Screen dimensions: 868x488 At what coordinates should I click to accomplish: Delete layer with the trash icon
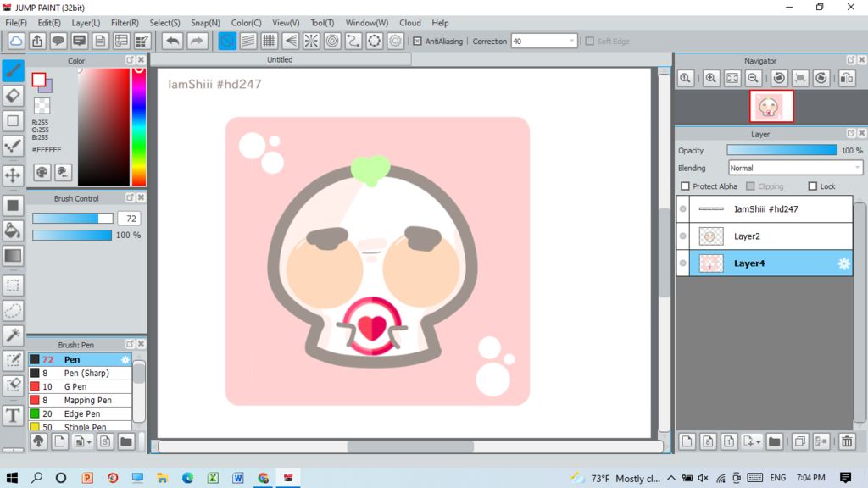[847, 441]
